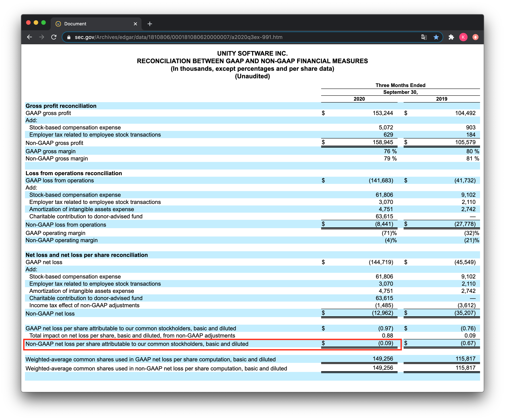Select the value 158,945
Screen dimensions: 505x420
click(x=383, y=142)
